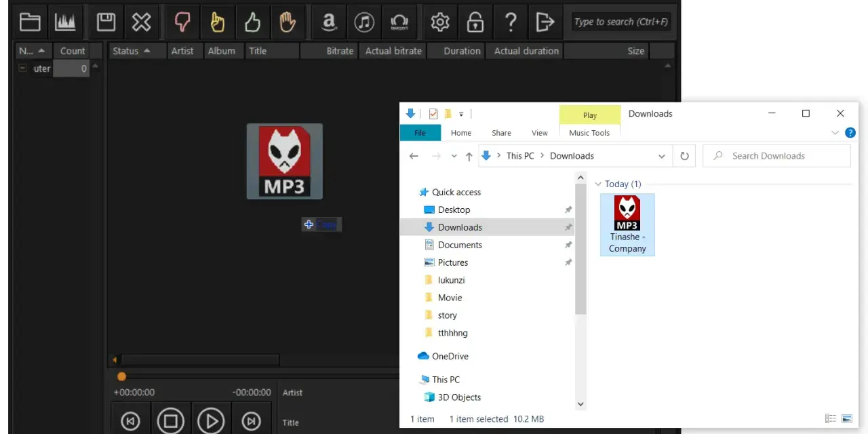Go back with Explorer's back arrow
This screenshot has height=434, width=868.
(414, 156)
